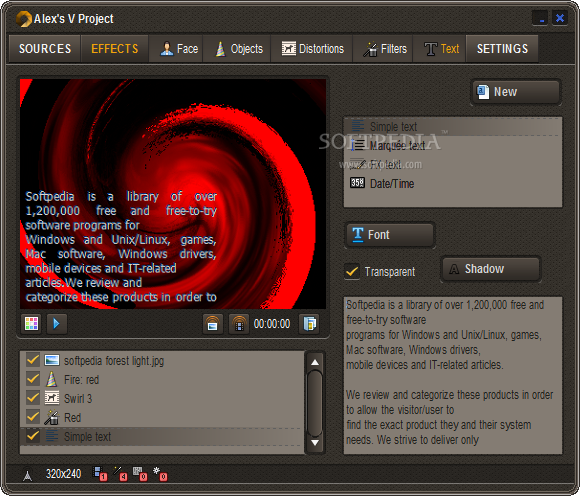Click the scroll up arrow of the effects list
Image resolution: width=580 pixels, height=496 pixels.
pyautogui.click(x=315, y=362)
